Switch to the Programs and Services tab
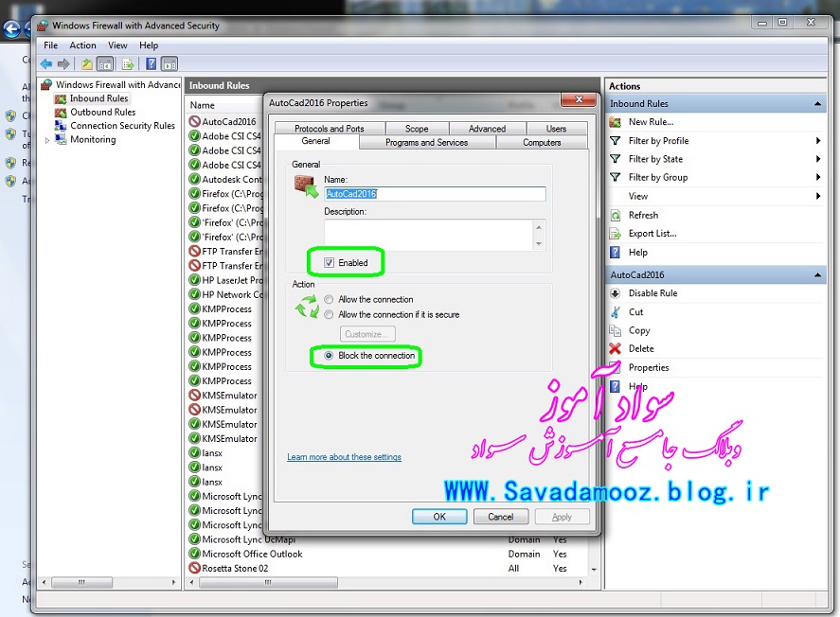Viewport: 840px width, 617px height. 427,142
